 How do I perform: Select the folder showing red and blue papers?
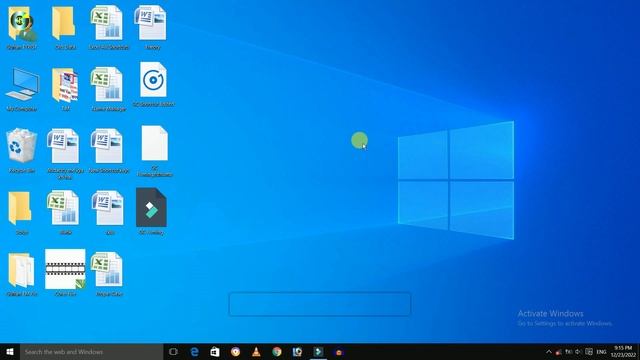click(x=65, y=85)
